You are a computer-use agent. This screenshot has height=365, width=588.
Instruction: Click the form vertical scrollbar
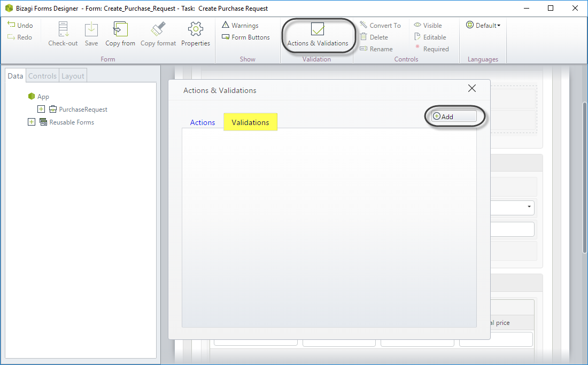point(585,178)
